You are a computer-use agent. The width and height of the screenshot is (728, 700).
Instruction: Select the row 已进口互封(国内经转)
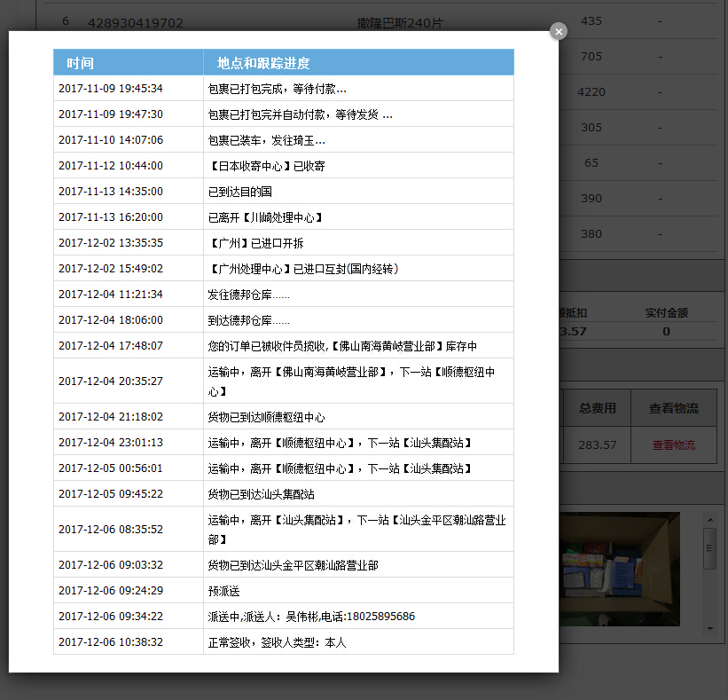358,268
